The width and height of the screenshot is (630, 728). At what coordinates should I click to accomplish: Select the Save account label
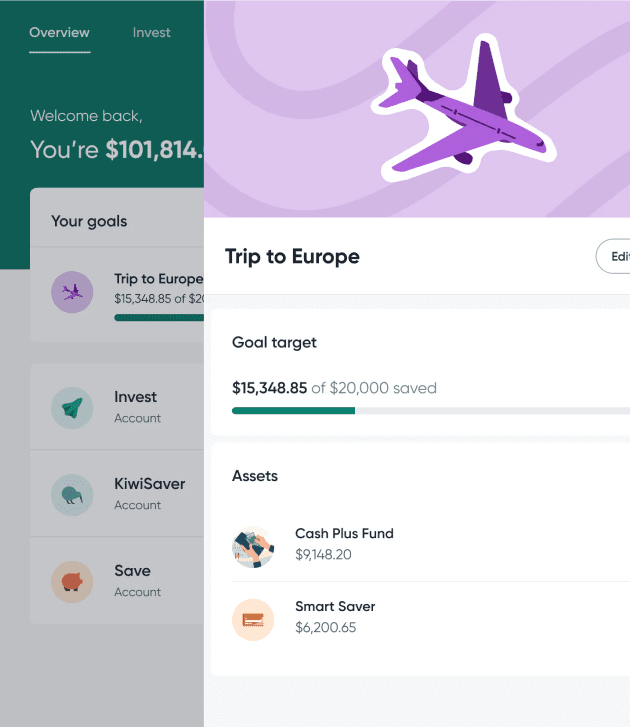(132, 571)
